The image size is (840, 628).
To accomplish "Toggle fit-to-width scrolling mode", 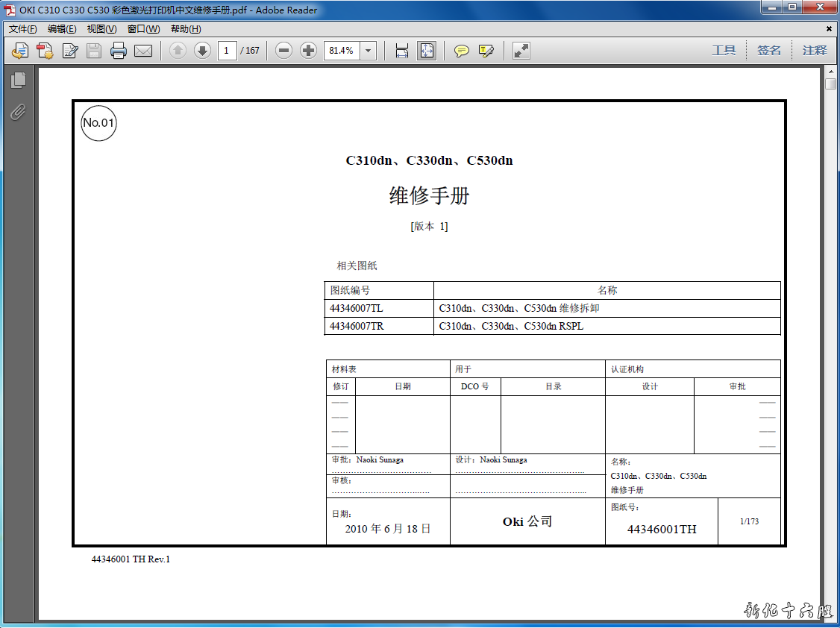I will (402, 51).
